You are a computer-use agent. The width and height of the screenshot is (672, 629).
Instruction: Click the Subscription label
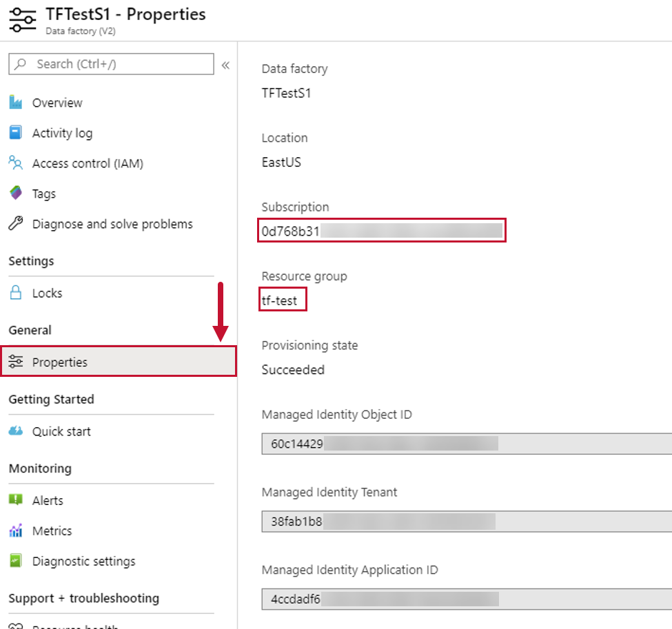[x=295, y=207]
